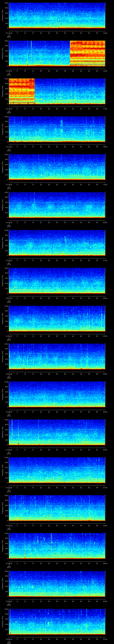Click the 19:22:00 start time label
Screen dimensions: 114x644
pos(9,336)
